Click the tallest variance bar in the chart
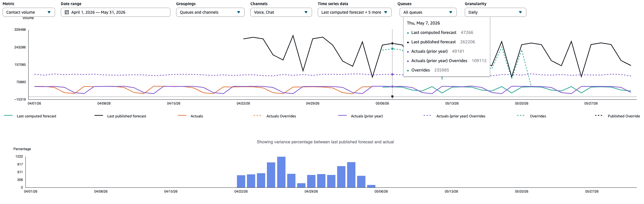This screenshot has width=644, height=204. [281, 172]
